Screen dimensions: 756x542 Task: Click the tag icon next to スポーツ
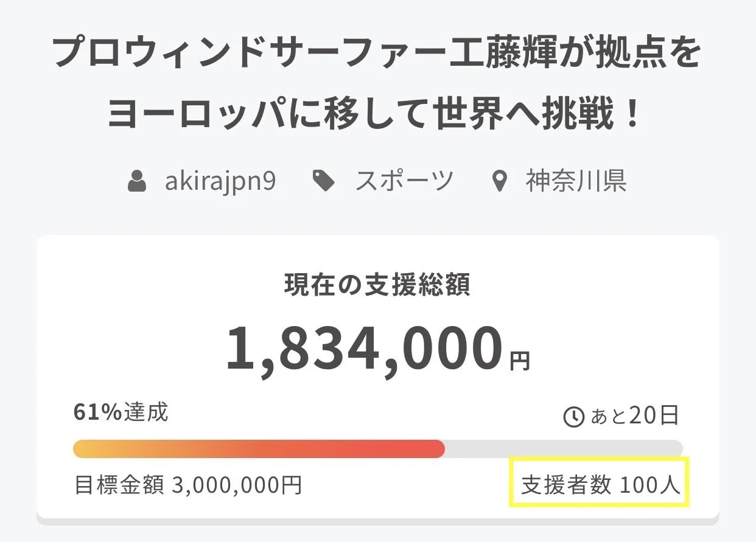click(x=323, y=181)
